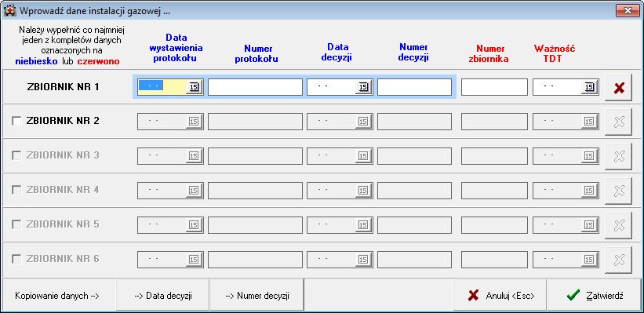
Task: Open Zbiornik 2 decision date picker
Action: [363, 122]
